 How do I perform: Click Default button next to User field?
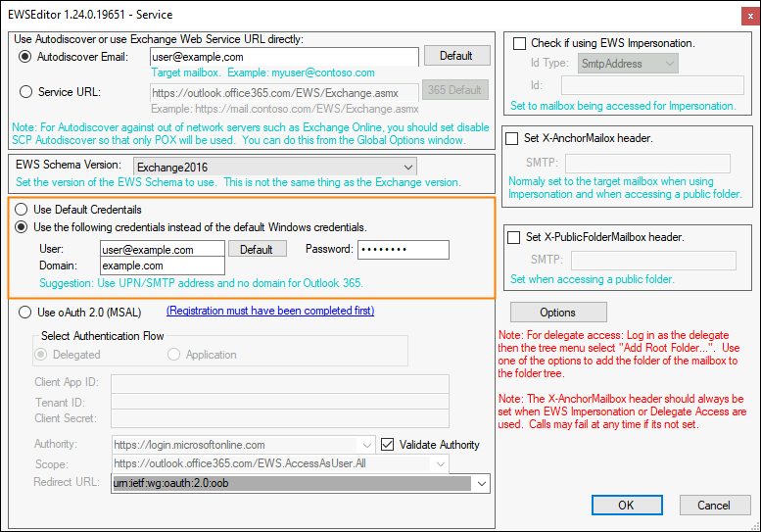coord(257,250)
